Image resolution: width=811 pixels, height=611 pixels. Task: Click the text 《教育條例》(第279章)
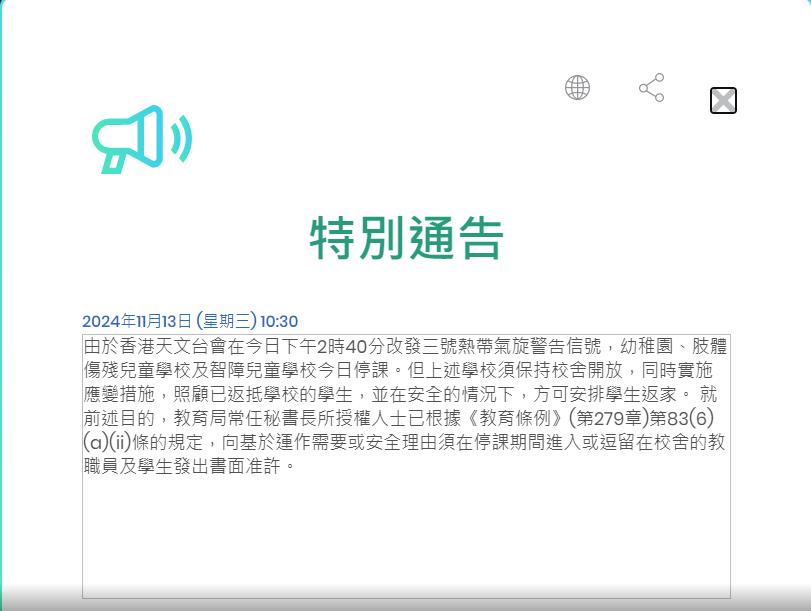555,418
